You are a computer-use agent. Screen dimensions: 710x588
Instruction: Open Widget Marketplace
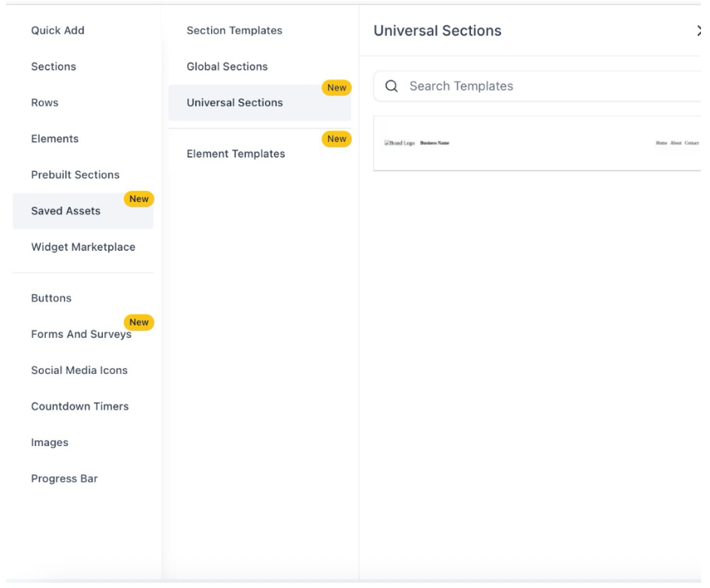[83, 247]
